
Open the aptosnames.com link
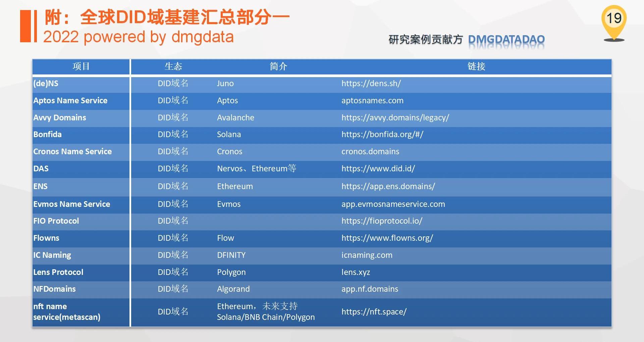[x=372, y=101]
